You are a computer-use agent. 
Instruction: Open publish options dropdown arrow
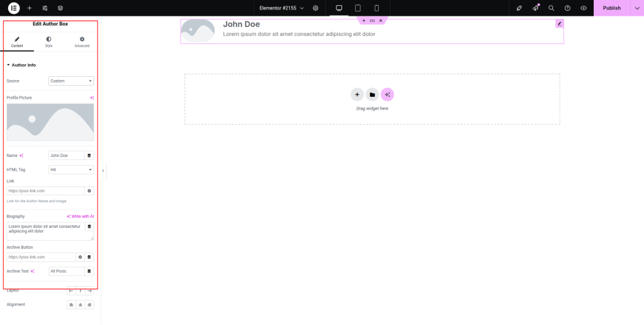point(637,8)
